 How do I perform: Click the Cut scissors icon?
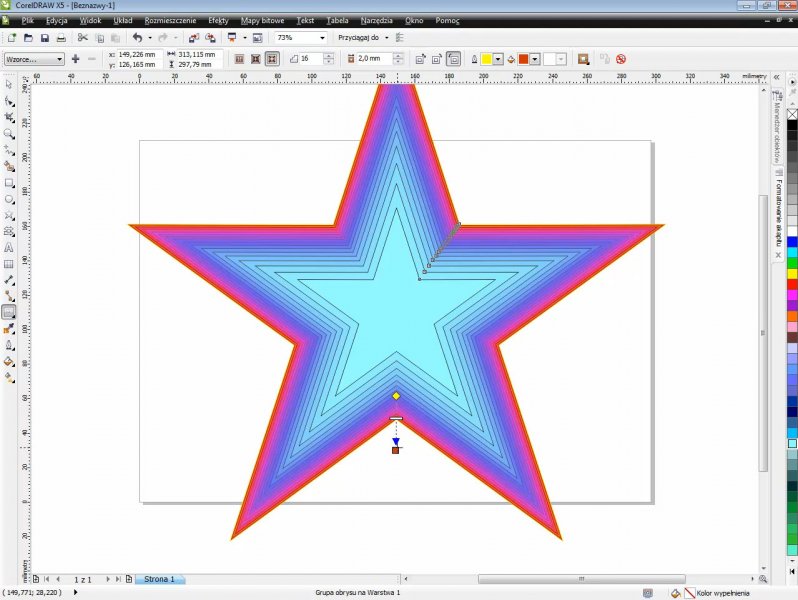tap(83, 38)
